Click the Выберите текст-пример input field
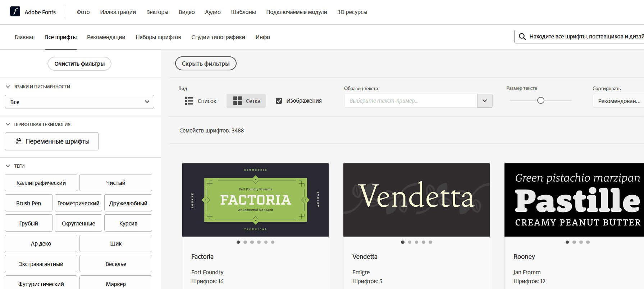This screenshot has width=644, height=289. (411, 101)
